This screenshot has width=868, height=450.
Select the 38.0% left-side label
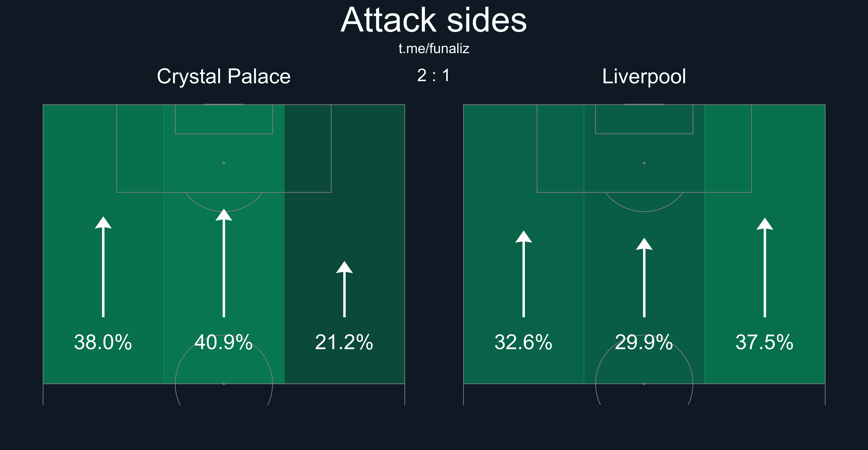point(103,342)
